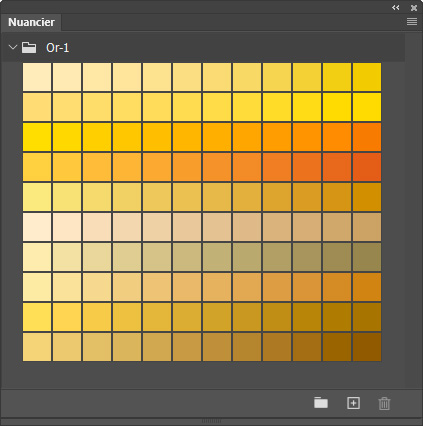Switch to the Nuancier tab
The width and height of the screenshot is (423, 426).
tap(31, 22)
